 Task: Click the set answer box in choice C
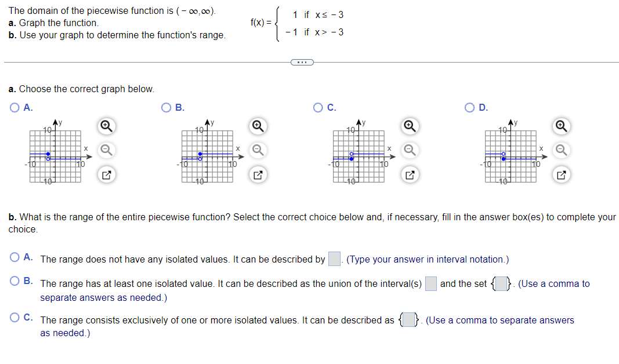[x=408, y=319]
